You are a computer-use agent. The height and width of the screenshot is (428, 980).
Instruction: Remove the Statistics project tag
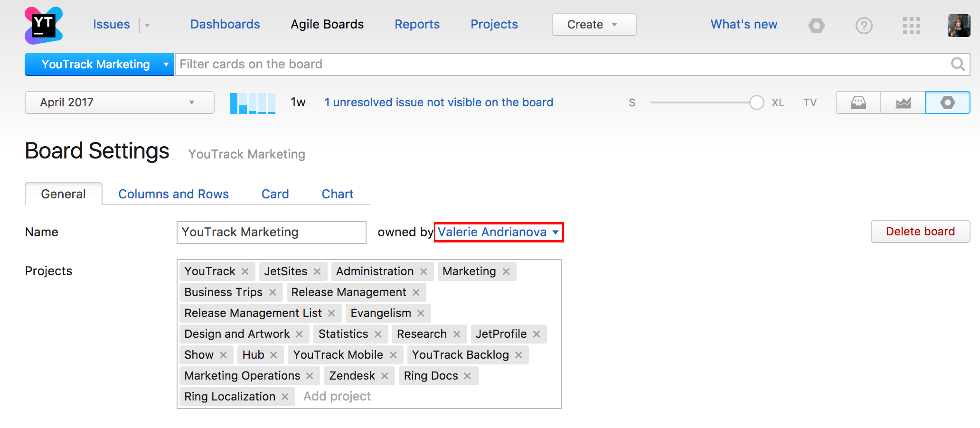click(x=378, y=334)
